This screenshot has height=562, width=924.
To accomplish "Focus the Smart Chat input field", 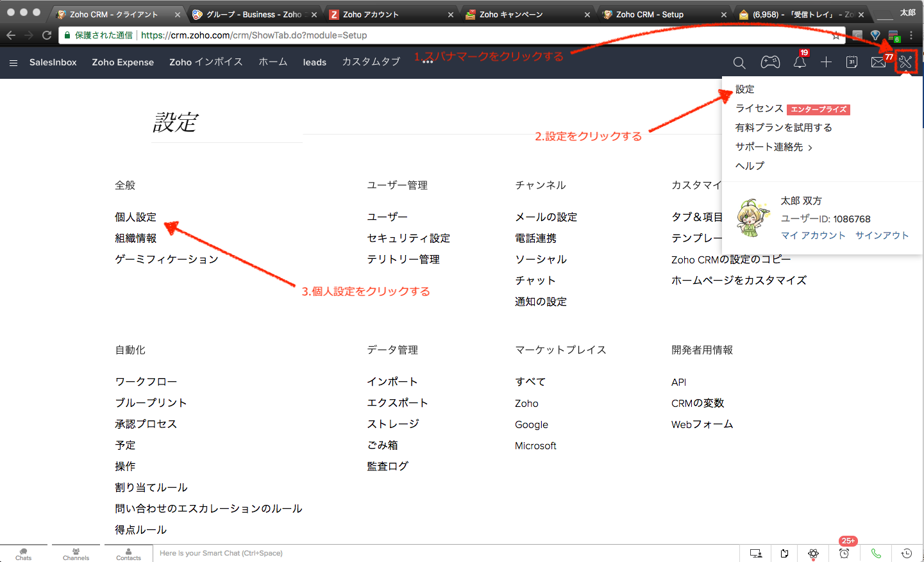I will pyautogui.click(x=446, y=553).
